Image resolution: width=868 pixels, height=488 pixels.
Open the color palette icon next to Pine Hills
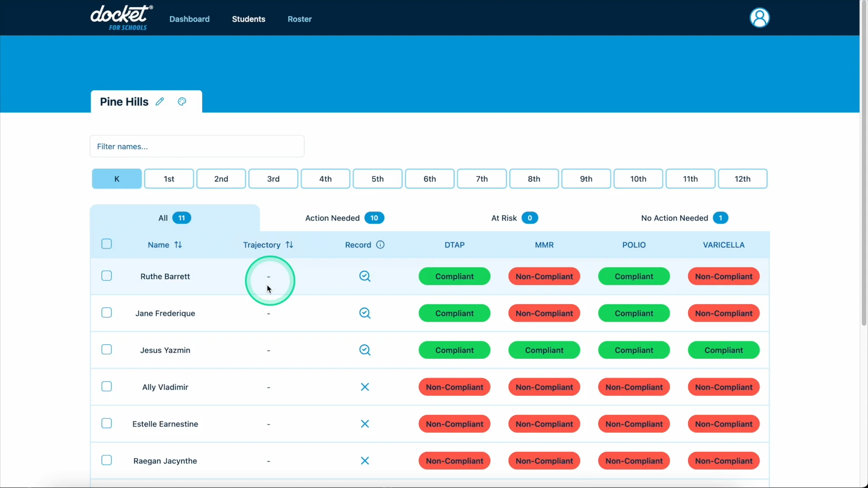pos(182,102)
